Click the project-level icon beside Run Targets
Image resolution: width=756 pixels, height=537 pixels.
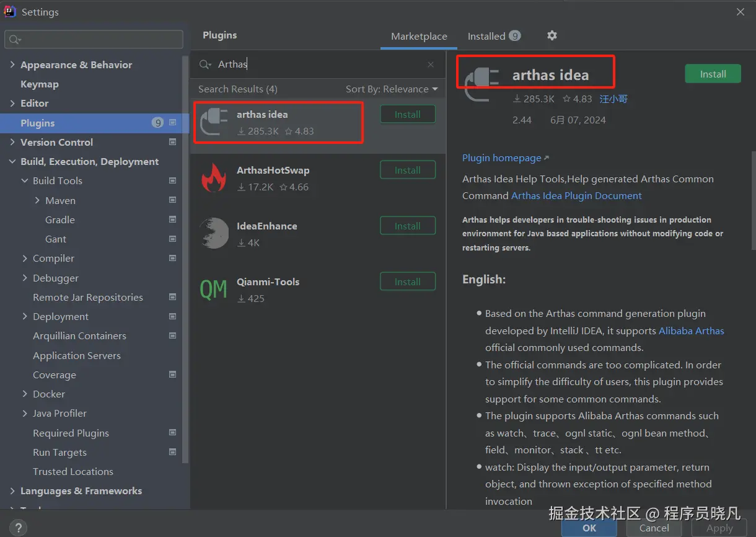click(173, 452)
